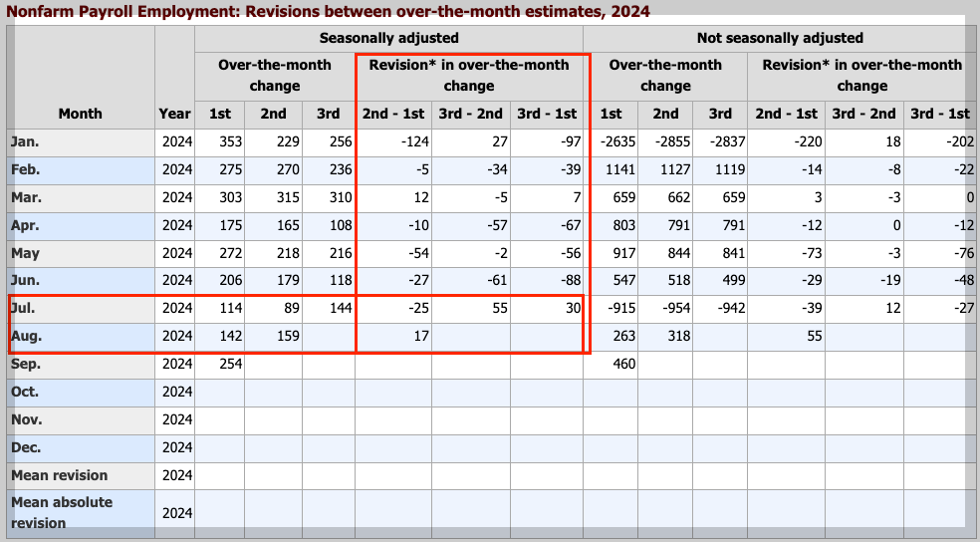Select the February revision value -34
Screen dimensions: 980x542
pyautogui.click(x=498, y=169)
